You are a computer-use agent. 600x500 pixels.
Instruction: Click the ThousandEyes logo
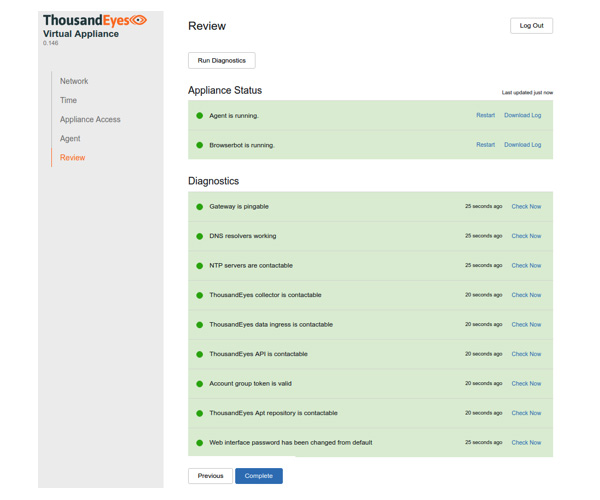pyautogui.click(x=95, y=20)
